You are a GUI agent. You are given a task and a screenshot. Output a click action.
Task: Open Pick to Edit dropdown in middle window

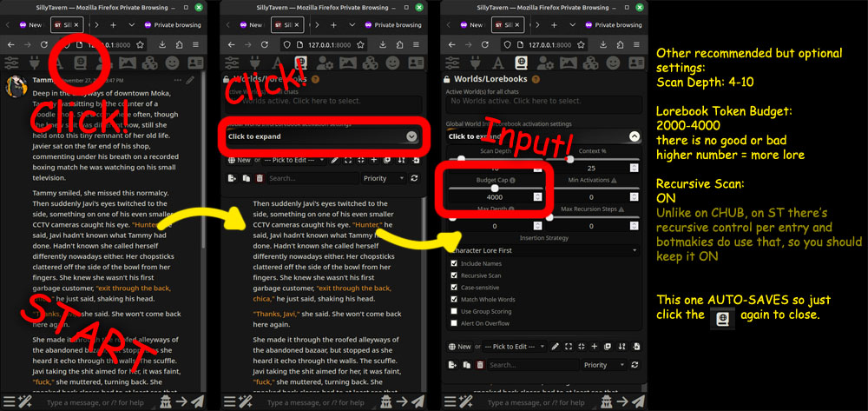[294, 160]
